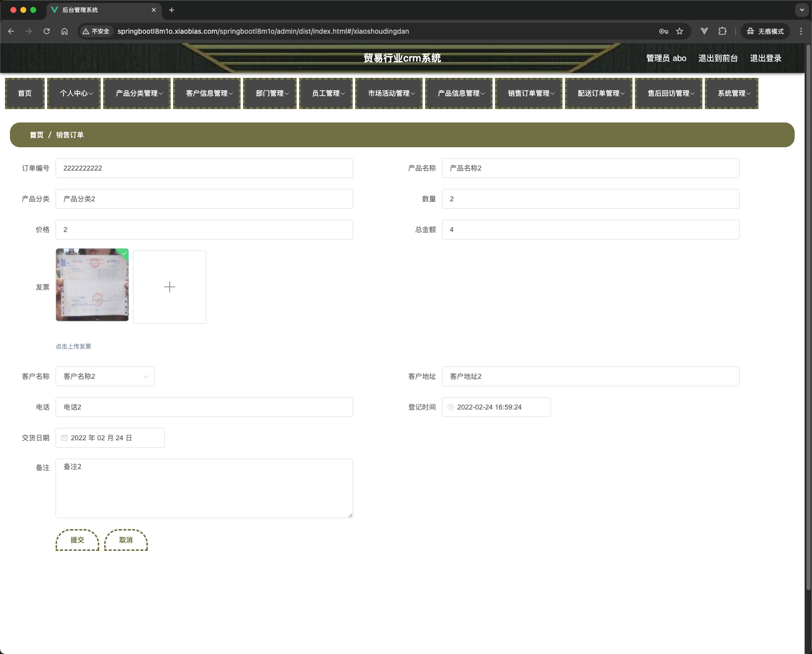Open a new browser tab with plus
This screenshot has height=654, width=812.
pyautogui.click(x=172, y=10)
